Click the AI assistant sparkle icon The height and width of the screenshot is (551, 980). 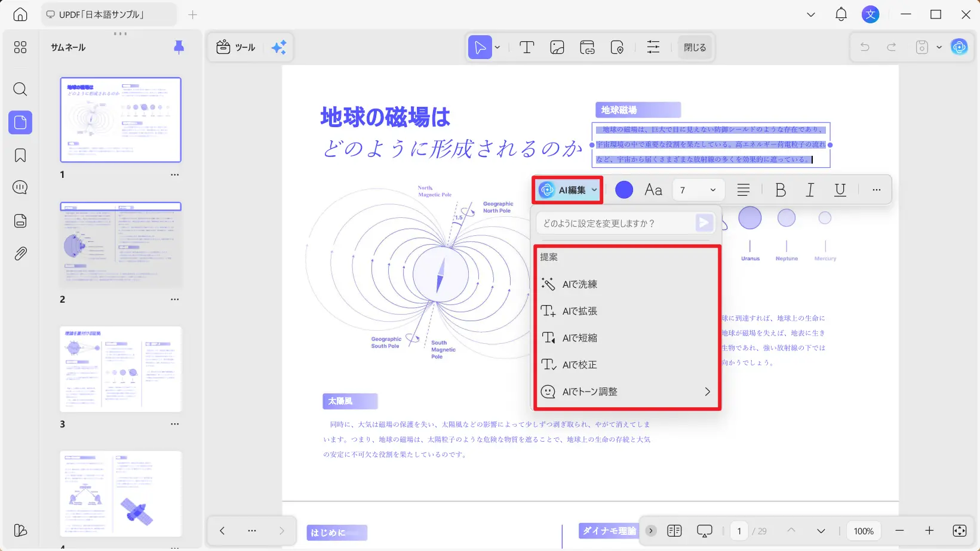coord(278,47)
